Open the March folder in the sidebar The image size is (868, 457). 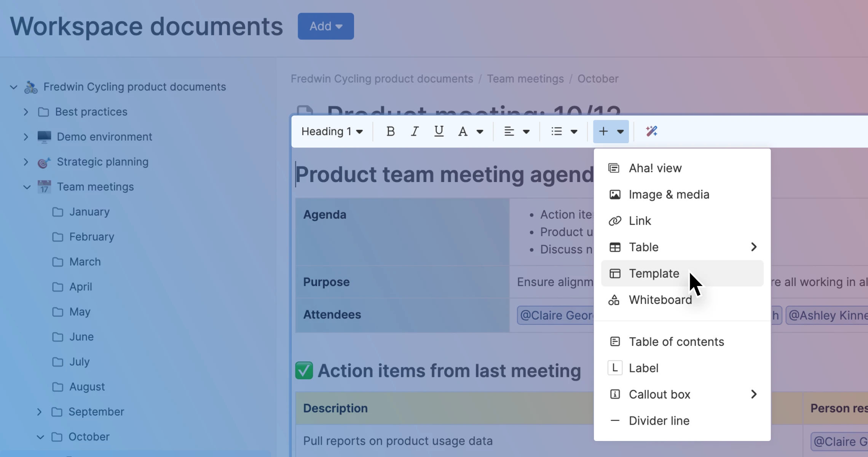coord(85,262)
